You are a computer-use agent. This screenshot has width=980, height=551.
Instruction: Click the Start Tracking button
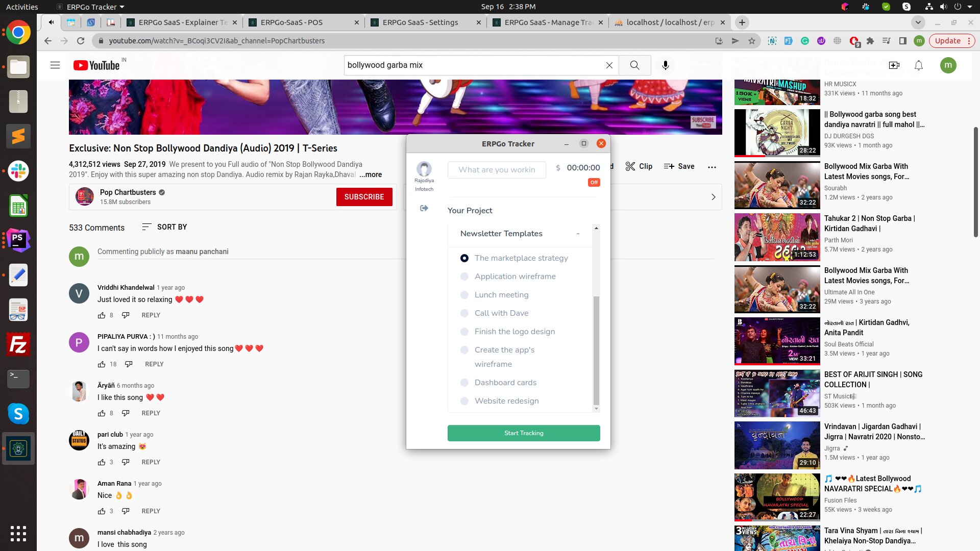coord(524,433)
